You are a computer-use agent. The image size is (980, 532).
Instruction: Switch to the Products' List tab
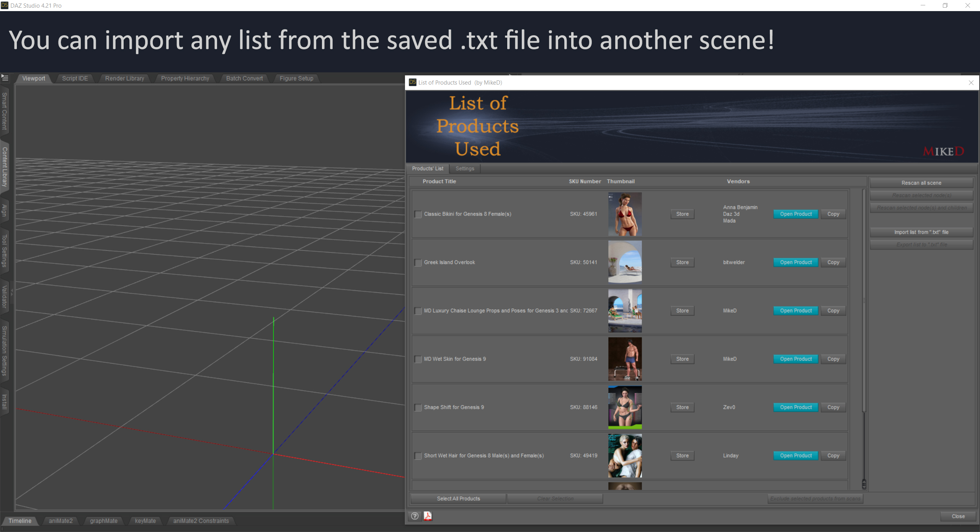point(428,168)
